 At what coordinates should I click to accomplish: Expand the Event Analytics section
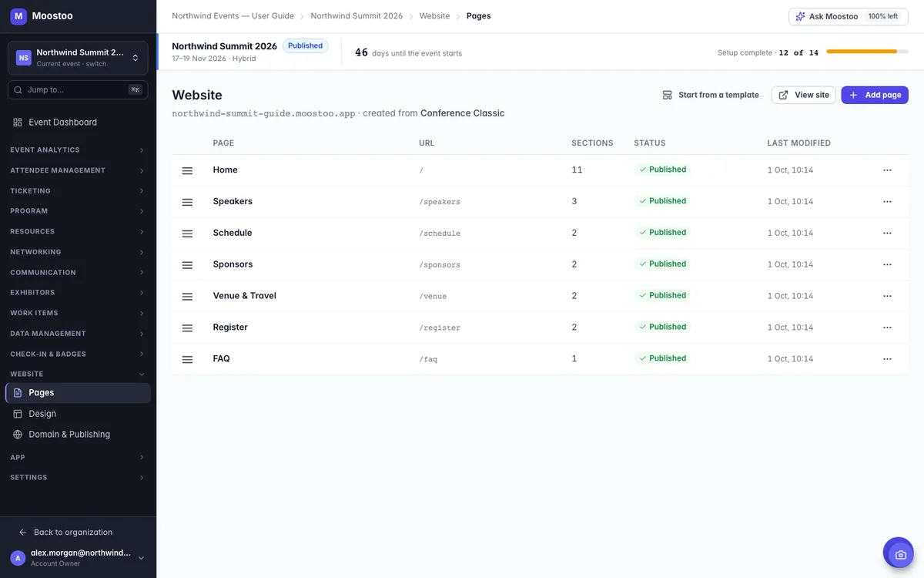[78, 150]
